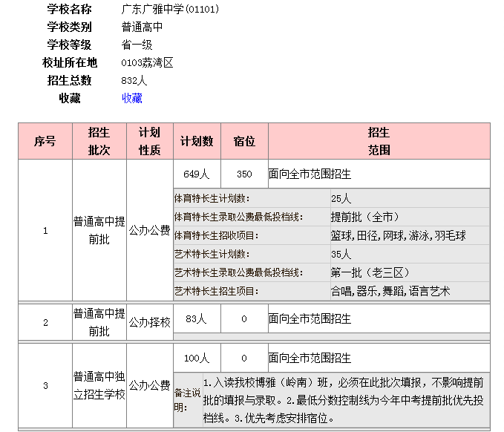504x432 pixels.
Task: Click the 学校名称 label
Action: (70, 9)
